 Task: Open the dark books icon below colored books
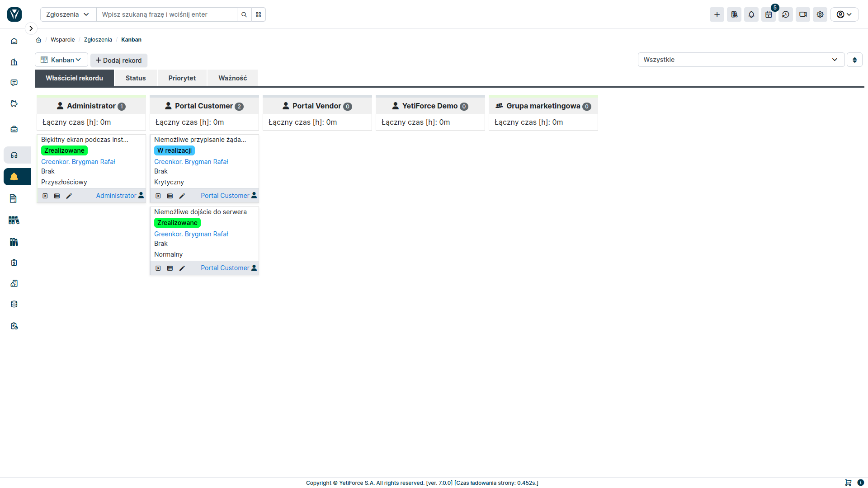pyautogui.click(x=14, y=242)
